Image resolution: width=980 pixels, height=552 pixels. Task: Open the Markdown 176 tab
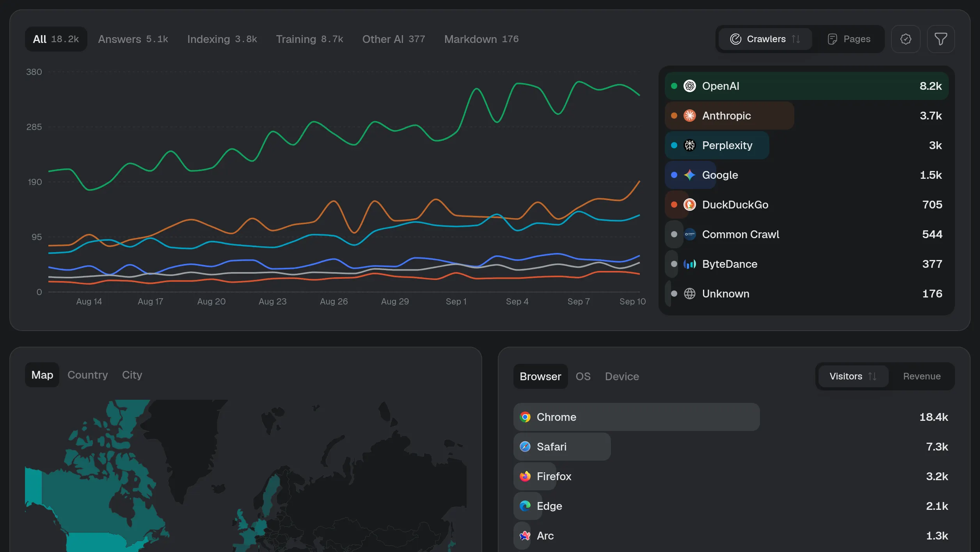(x=481, y=39)
